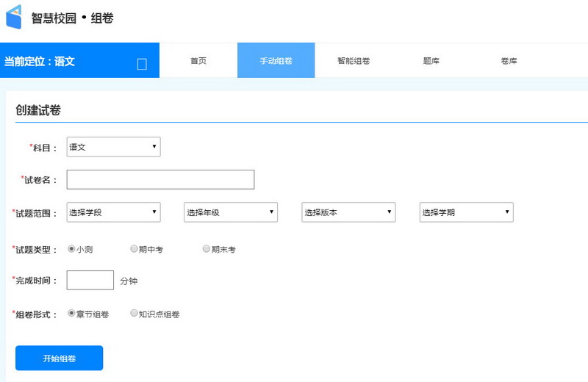588x382 pixels.
Task: Open the 选择学期 semester dropdown
Action: (x=466, y=212)
